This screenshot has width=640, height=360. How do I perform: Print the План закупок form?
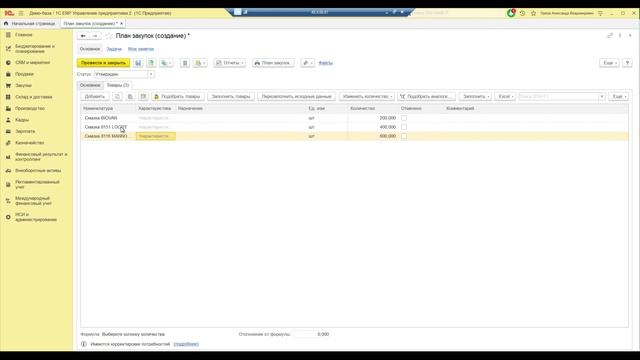(273, 63)
